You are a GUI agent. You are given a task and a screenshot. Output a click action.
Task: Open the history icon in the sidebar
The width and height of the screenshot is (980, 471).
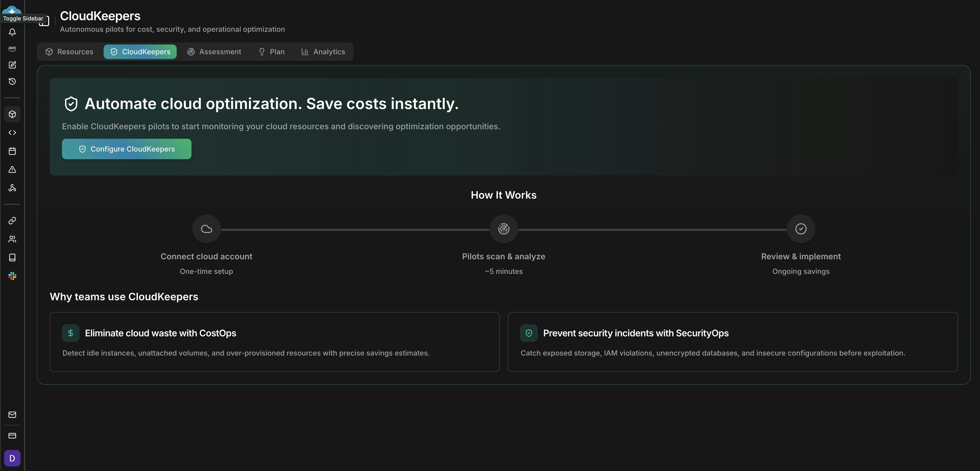tap(12, 81)
